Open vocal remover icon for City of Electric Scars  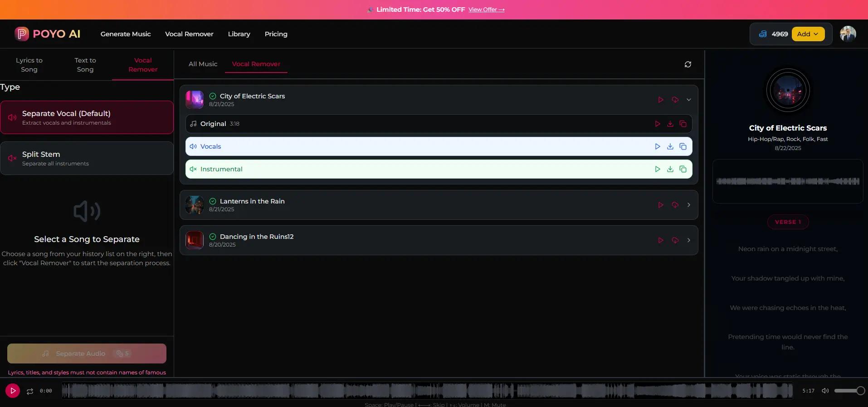pyautogui.click(x=675, y=100)
